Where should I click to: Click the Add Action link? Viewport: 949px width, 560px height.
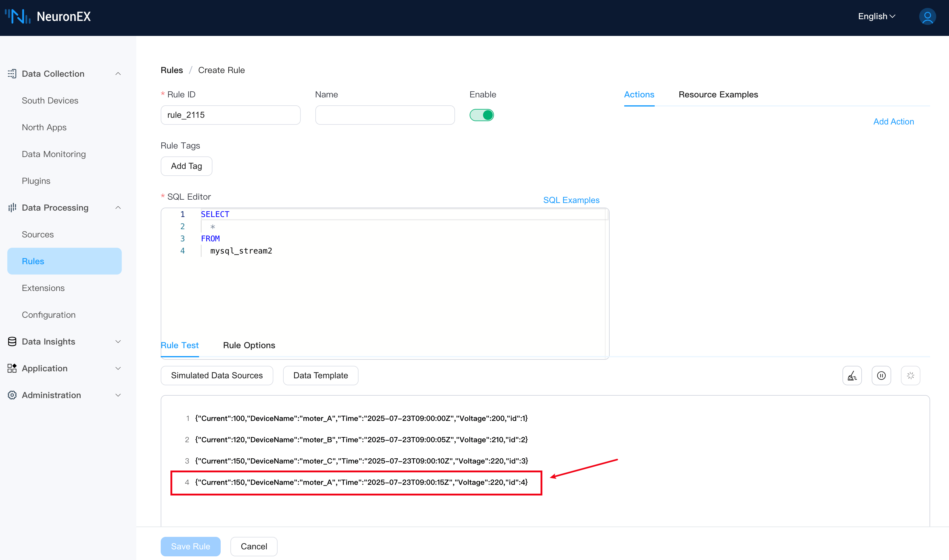(x=893, y=121)
